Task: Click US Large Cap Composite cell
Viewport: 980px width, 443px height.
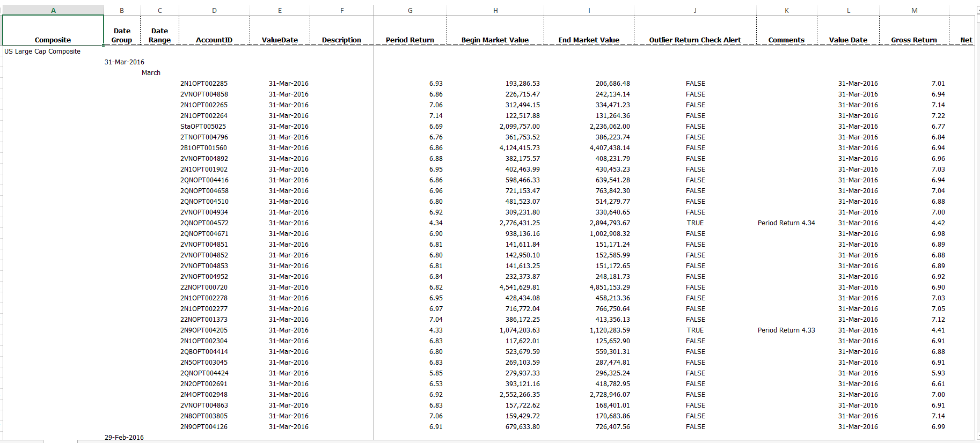Action: coord(42,51)
